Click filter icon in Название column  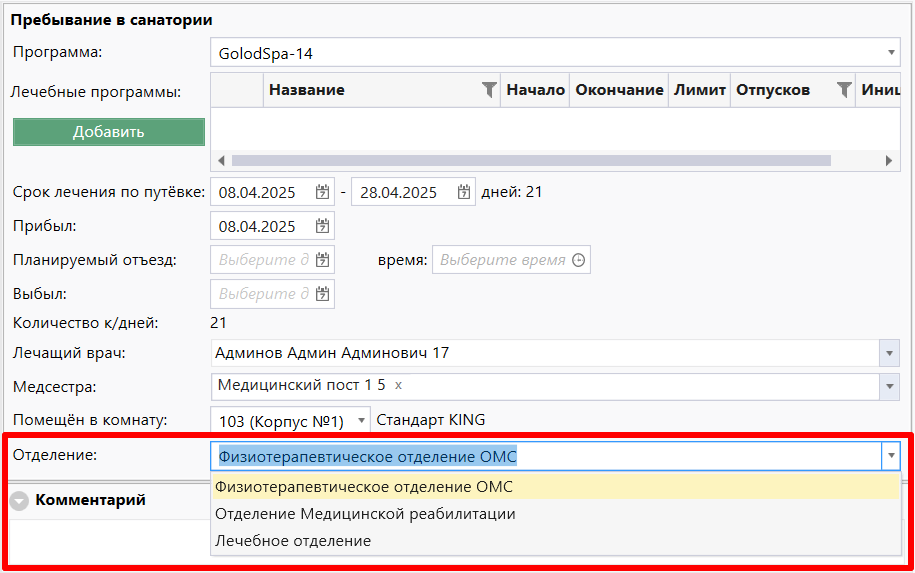click(488, 90)
